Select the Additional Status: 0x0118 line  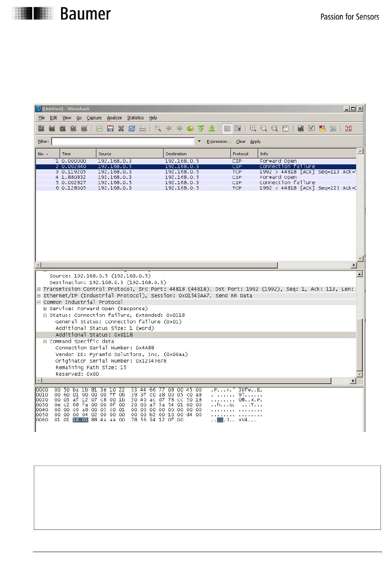(x=196, y=335)
